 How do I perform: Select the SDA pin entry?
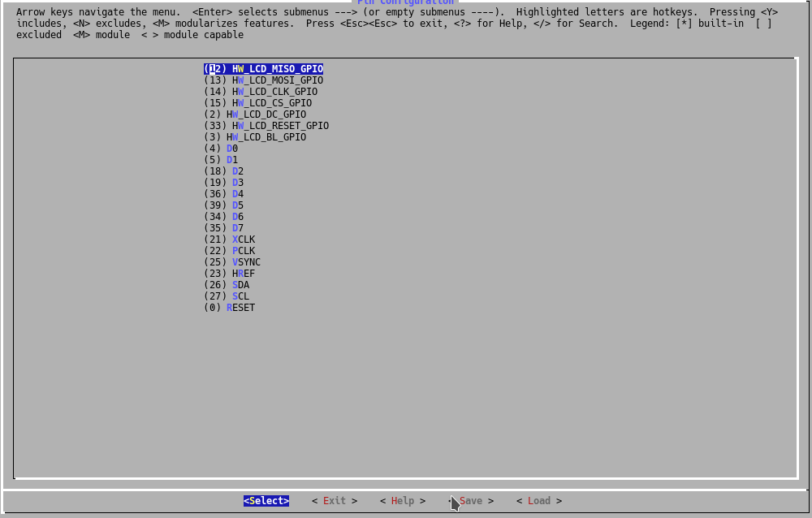click(231, 285)
